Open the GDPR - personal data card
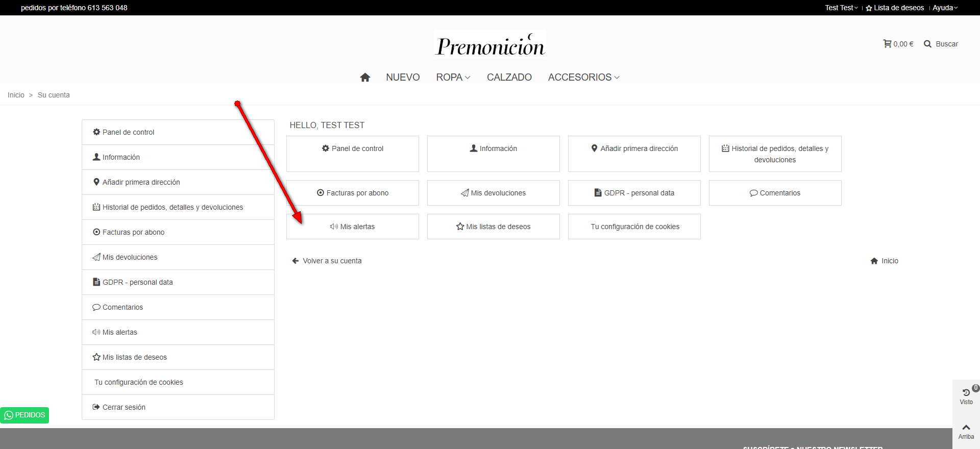Image resolution: width=980 pixels, height=449 pixels. pyautogui.click(x=634, y=193)
